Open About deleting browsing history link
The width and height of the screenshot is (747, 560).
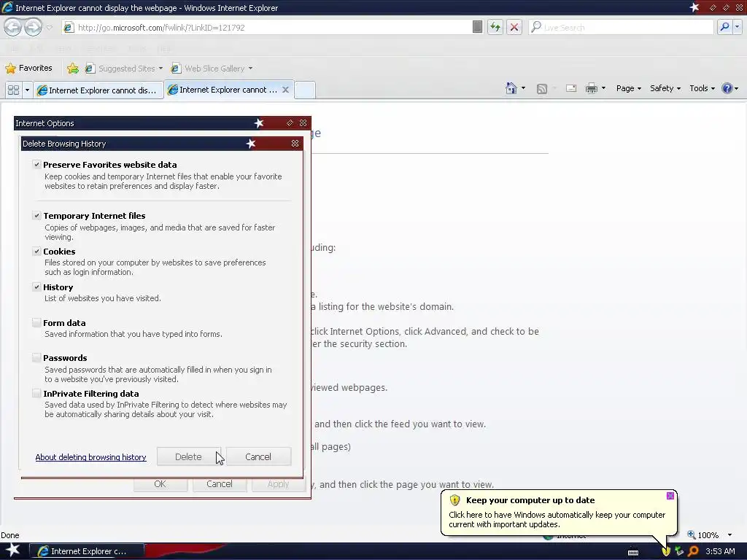[x=90, y=457]
